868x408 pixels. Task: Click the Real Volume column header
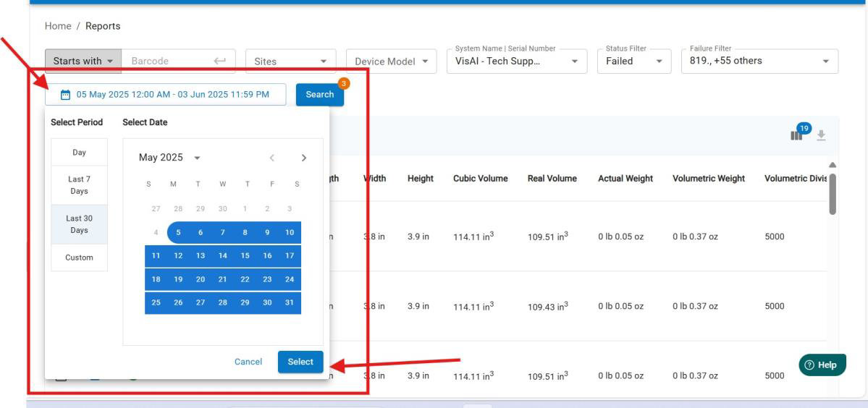(x=552, y=179)
